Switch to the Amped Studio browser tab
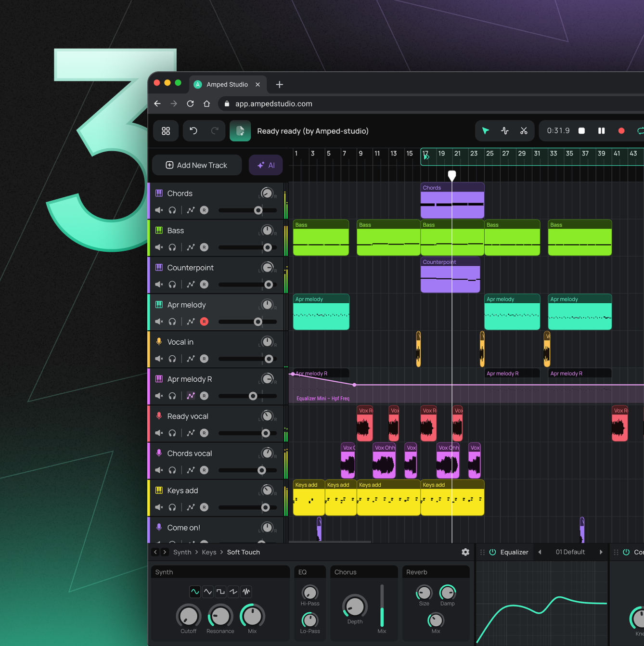Image resolution: width=644 pixels, height=646 pixels. (227, 84)
